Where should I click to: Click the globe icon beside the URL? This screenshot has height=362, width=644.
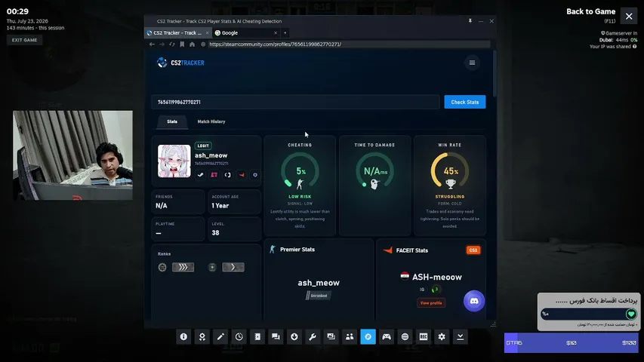[203, 44]
